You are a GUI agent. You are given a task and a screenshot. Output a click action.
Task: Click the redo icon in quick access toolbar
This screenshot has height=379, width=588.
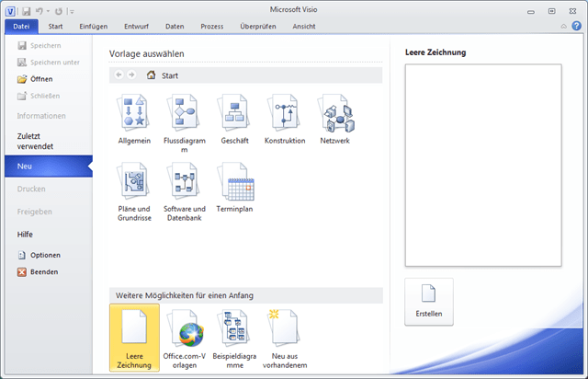(59, 11)
